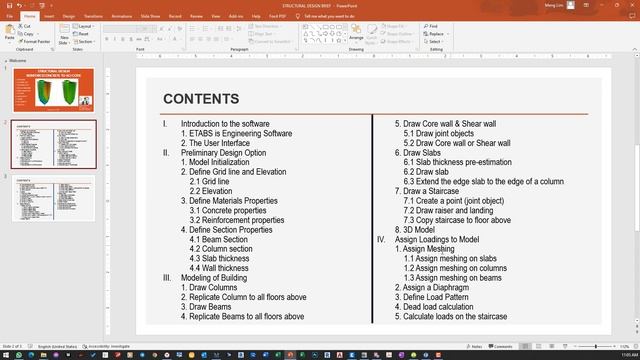Click 'Introduction to the software' text
This screenshot has width=640, height=360.
tap(225, 124)
